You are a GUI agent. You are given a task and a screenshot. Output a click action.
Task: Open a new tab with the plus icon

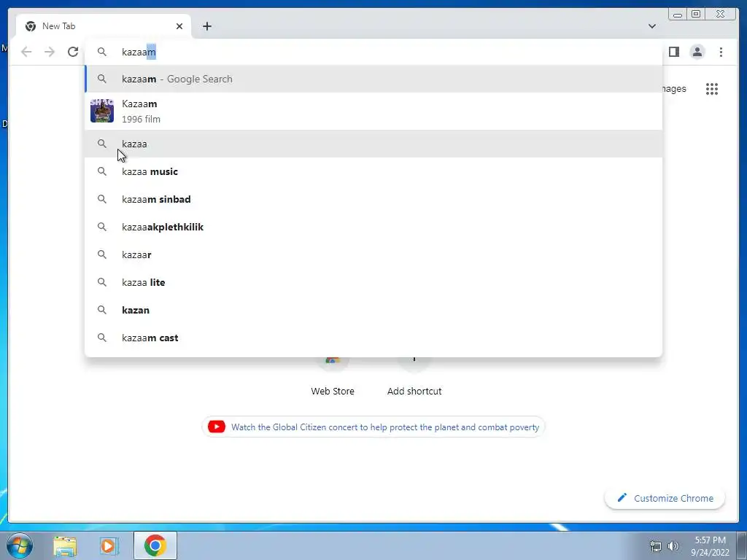(x=206, y=26)
